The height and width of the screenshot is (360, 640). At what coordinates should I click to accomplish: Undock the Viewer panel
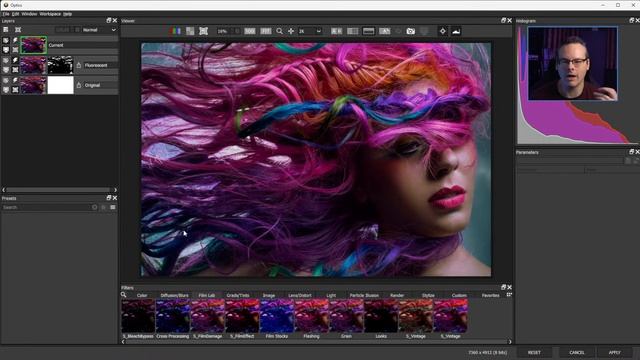[503, 20]
